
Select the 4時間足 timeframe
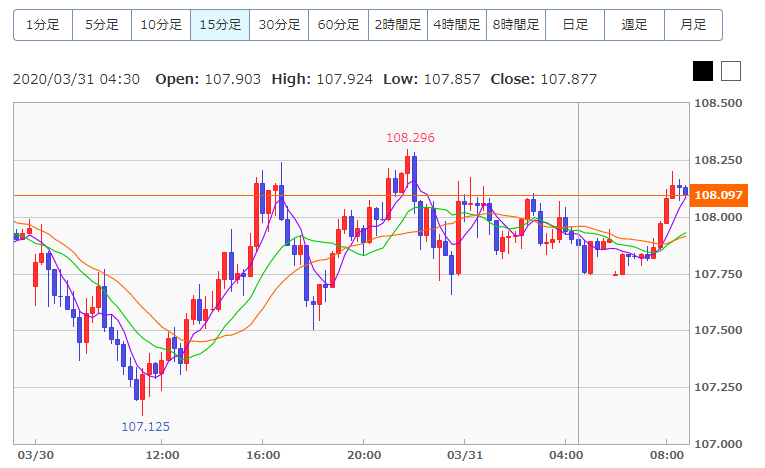click(457, 25)
